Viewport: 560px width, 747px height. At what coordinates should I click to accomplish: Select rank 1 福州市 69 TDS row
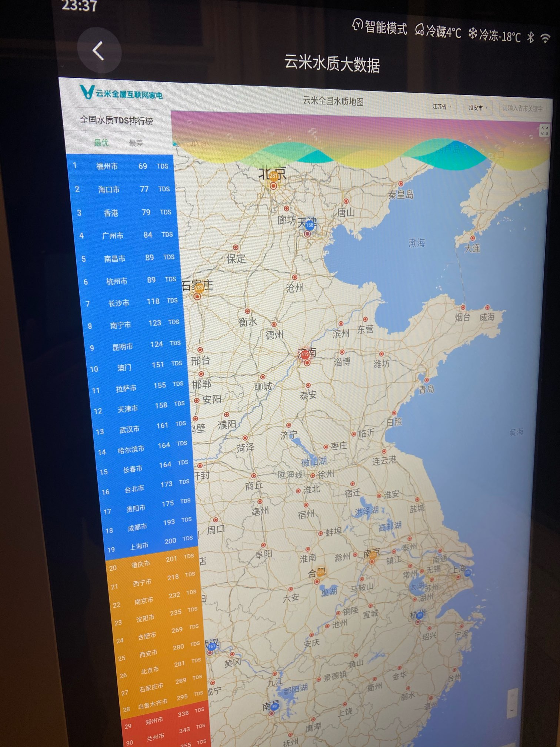121,166
